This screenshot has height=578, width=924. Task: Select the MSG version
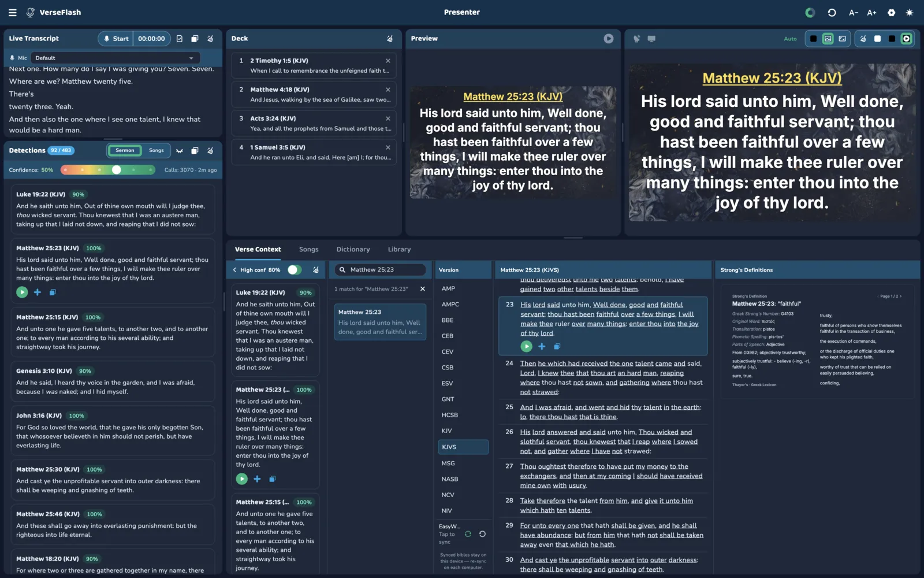point(463,463)
